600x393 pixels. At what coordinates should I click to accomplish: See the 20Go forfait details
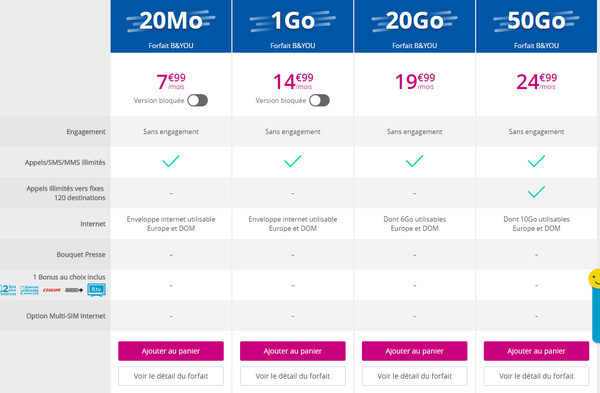pos(414,376)
